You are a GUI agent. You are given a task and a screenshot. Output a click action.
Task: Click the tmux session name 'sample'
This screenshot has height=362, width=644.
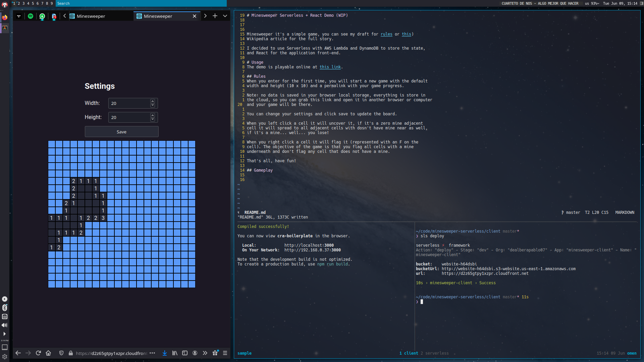pyautogui.click(x=245, y=353)
